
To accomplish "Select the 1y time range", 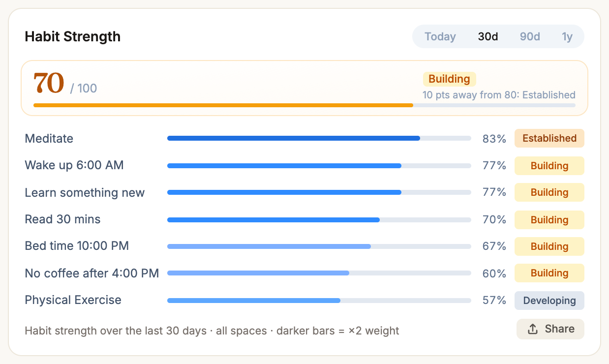I will coord(567,36).
